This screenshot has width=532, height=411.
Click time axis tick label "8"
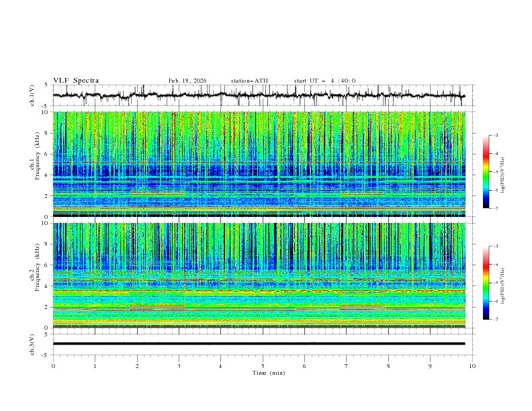[x=388, y=366]
